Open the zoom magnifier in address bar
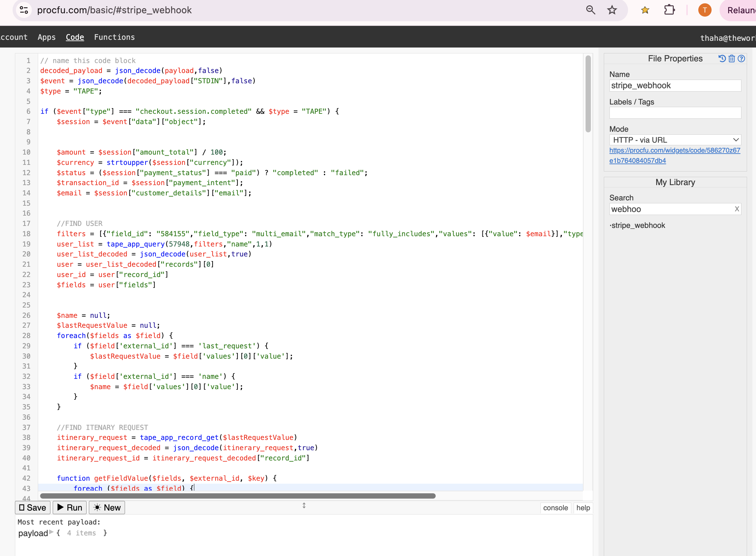Image resolution: width=756 pixels, height=556 pixels. click(590, 10)
